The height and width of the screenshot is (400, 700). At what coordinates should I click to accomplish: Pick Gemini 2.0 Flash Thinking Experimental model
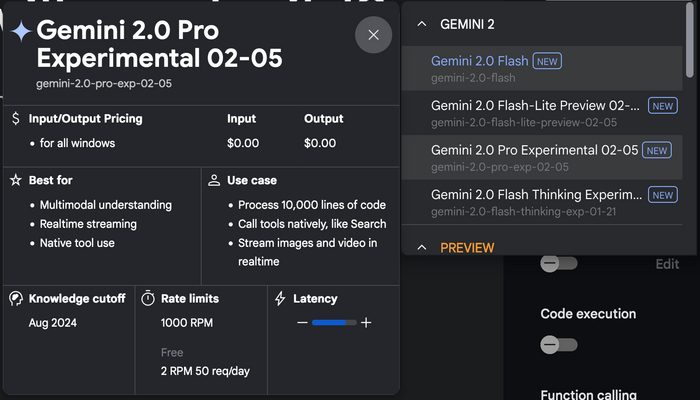tap(534, 194)
